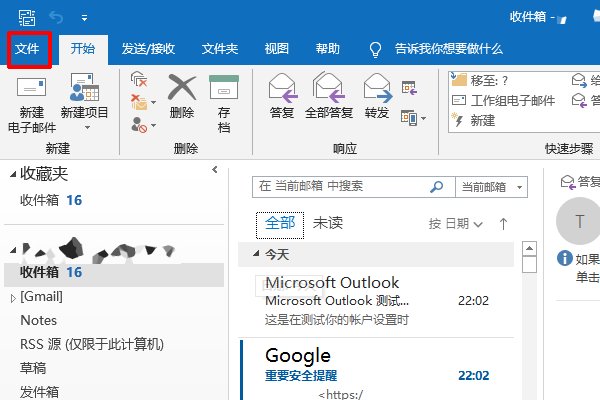Open the More respond actions dropdown arrow

click(x=424, y=118)
